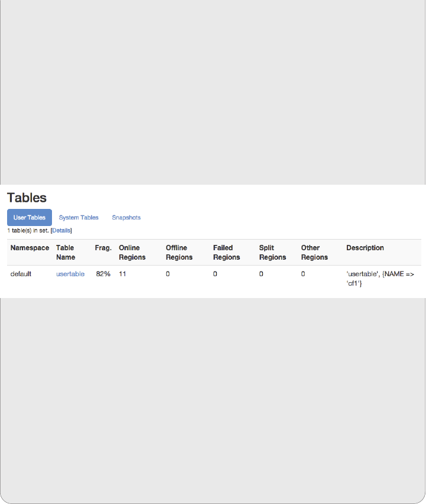Click the Details link
The image size is (426, 504).
coord(61,231)
